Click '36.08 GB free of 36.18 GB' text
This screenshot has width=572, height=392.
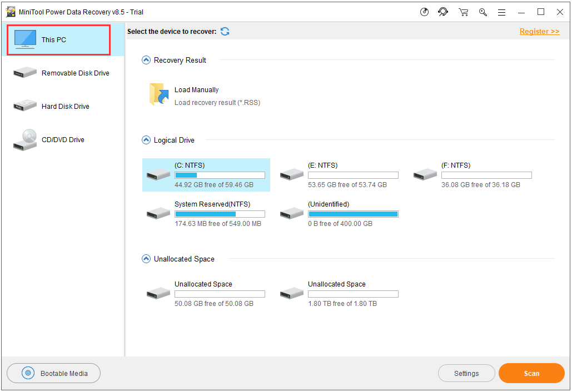[x=481, y=185]
